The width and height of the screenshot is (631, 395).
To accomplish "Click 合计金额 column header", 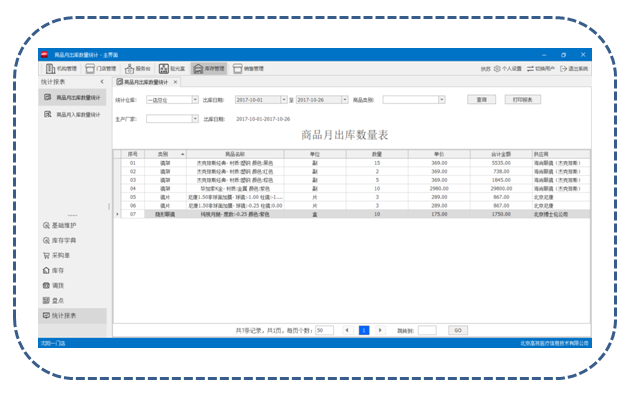I will [501, 154].
